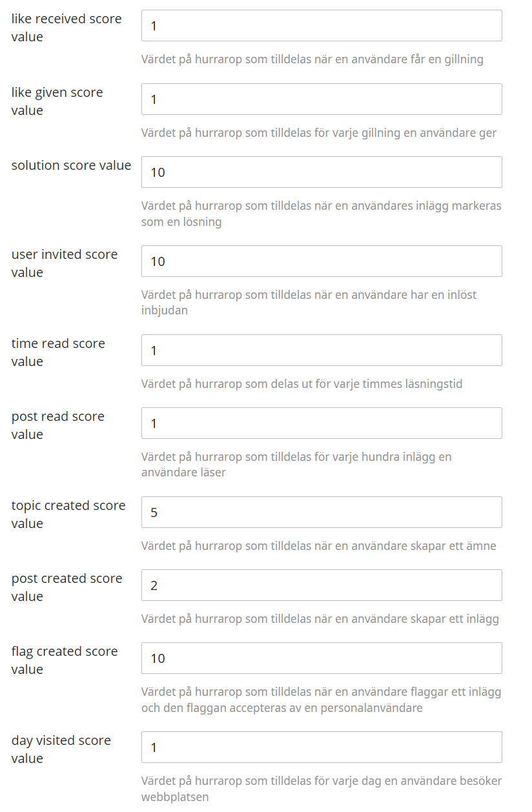Click the "day visited score value" label
532x812 pixels.
click(x=61, y=749)
